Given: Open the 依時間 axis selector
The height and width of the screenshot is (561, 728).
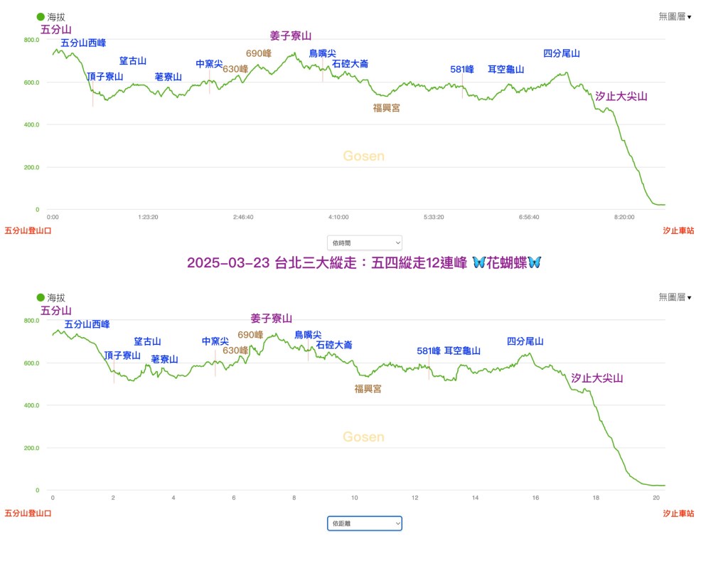Looking at the screenshot, I should pos(365,242).
